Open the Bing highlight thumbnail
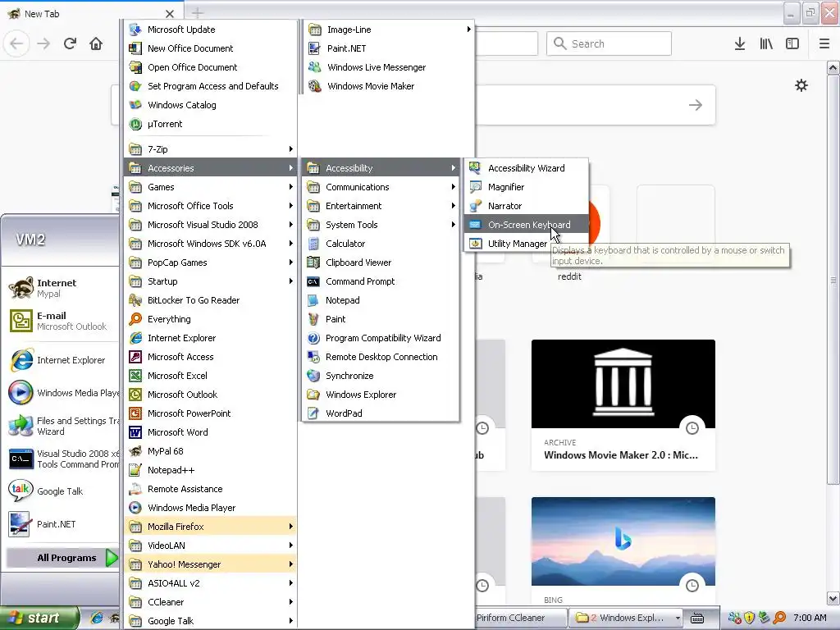Image resolution: width=840 pixels, height=630 pixels. click(623, 541)
